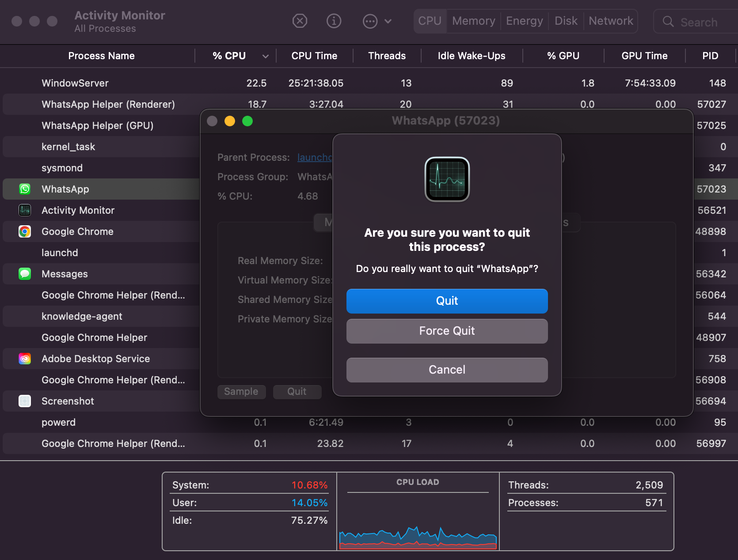
Task: Click the stop process (X) toolbar icon
Action: [x=300, y=21]
